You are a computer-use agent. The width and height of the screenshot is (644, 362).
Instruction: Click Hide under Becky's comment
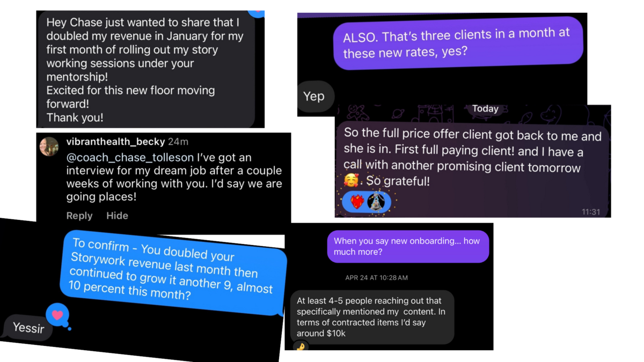pyautogui.click(x=117, y=216)
